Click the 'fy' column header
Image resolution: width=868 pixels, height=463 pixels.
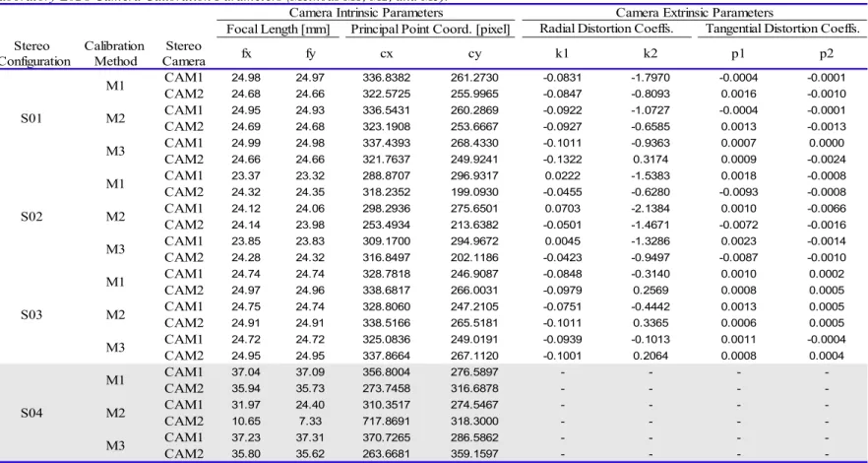(310, 54)
